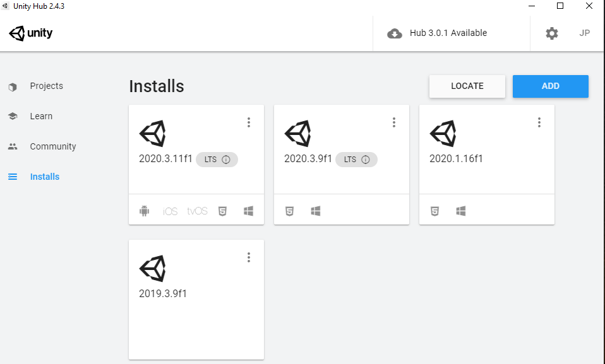
Task: Open the Learn section in sidebar
Action: pyautogui.click(x=41, y=116)
